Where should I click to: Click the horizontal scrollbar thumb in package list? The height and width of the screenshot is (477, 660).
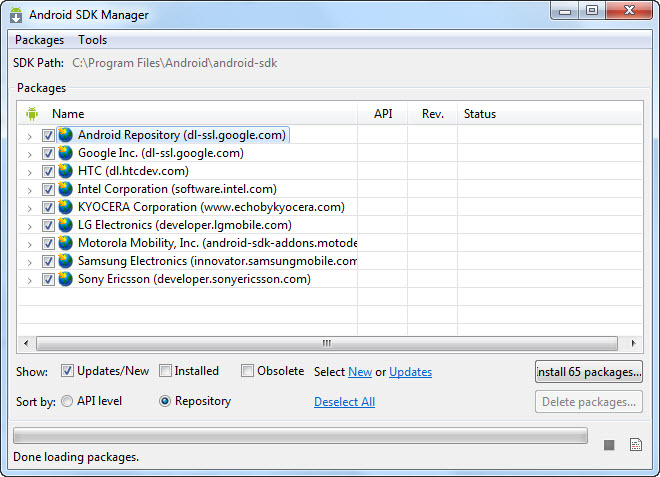327,343
